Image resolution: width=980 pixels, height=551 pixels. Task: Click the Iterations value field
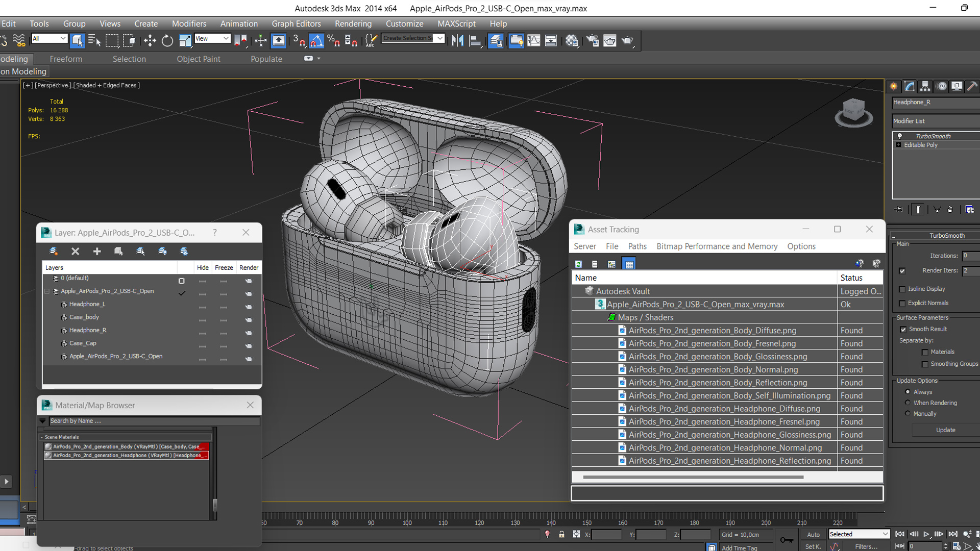pyautogui.click(x=971, y=256)
